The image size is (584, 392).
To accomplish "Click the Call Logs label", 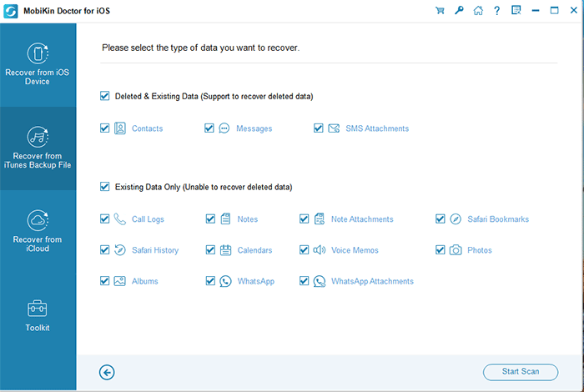I will [148, 219].
